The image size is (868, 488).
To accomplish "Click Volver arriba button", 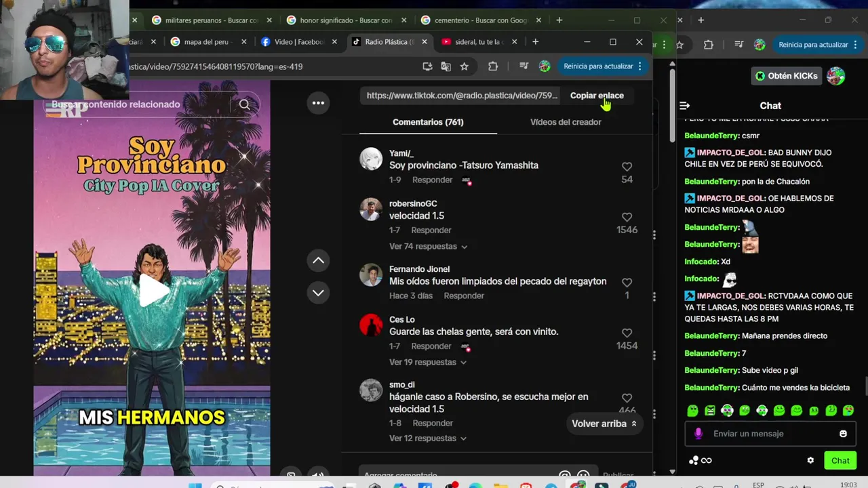I will 604,424.
